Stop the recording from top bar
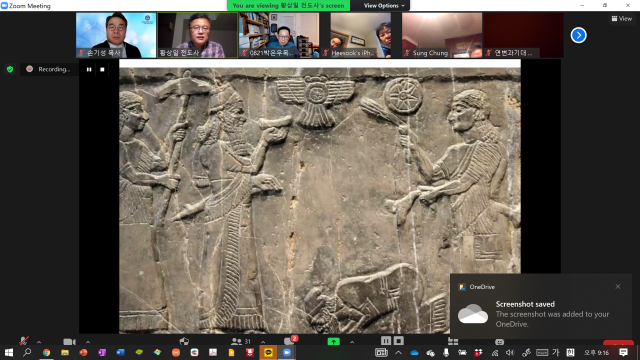 point(102,69)
